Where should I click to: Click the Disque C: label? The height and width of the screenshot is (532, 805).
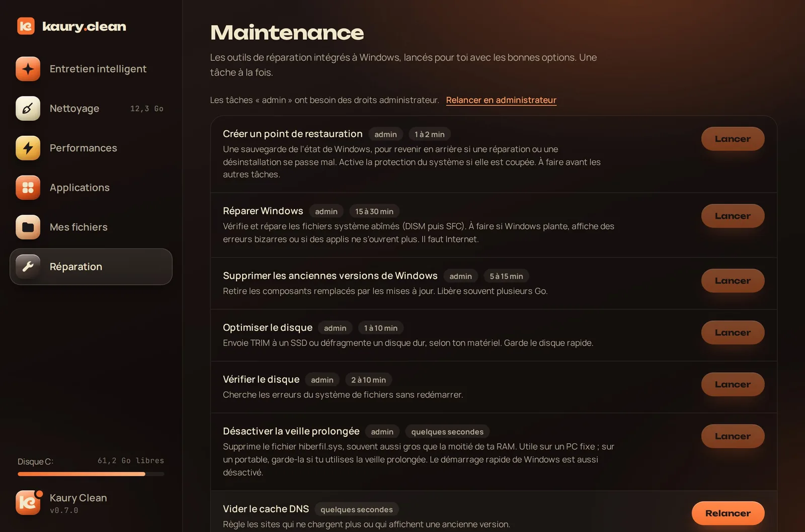(35, 462)
